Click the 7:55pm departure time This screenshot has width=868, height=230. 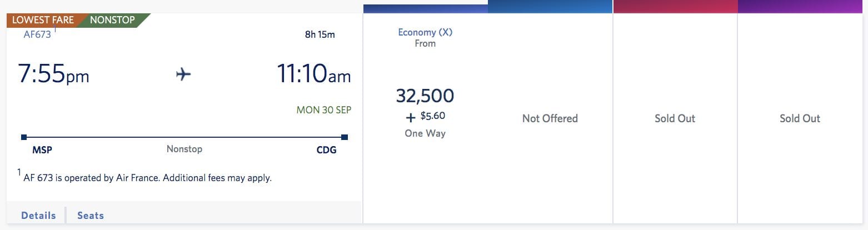(x=53, y=74)
